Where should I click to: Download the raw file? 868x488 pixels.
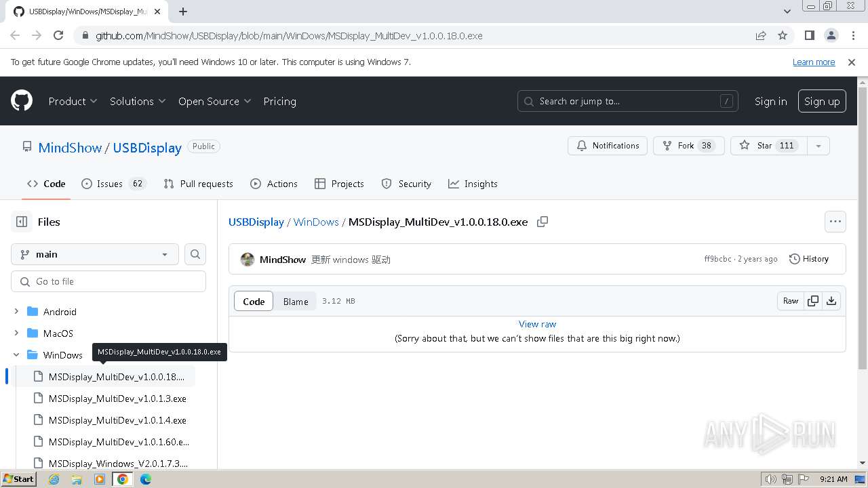click(831, 301)
